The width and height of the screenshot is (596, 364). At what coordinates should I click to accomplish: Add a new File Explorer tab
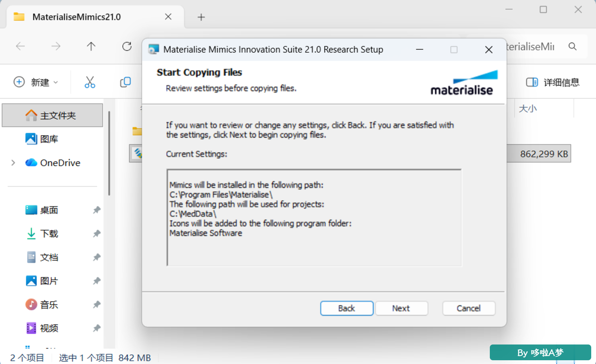tap(201, 17)
